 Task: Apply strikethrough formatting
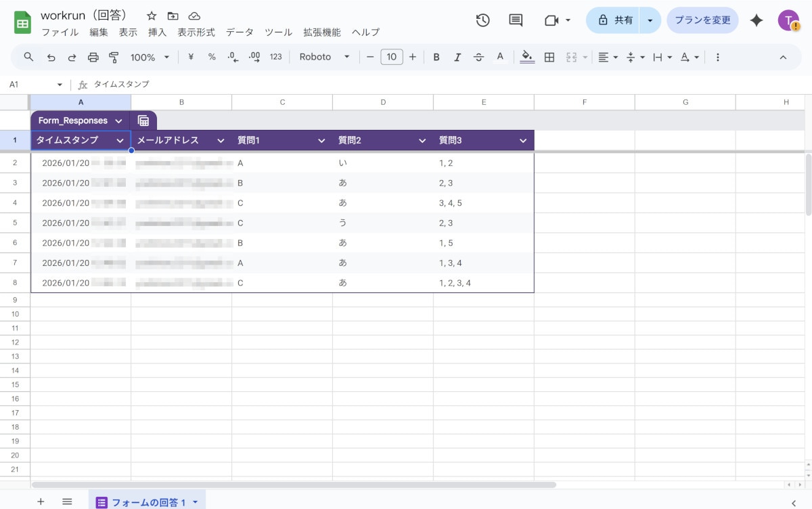point(478,57)
